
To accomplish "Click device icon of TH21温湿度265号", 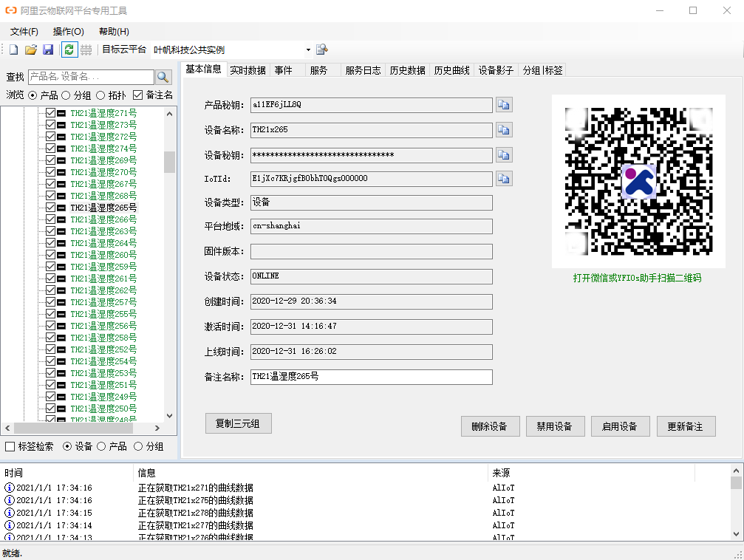I will [61, 208].
